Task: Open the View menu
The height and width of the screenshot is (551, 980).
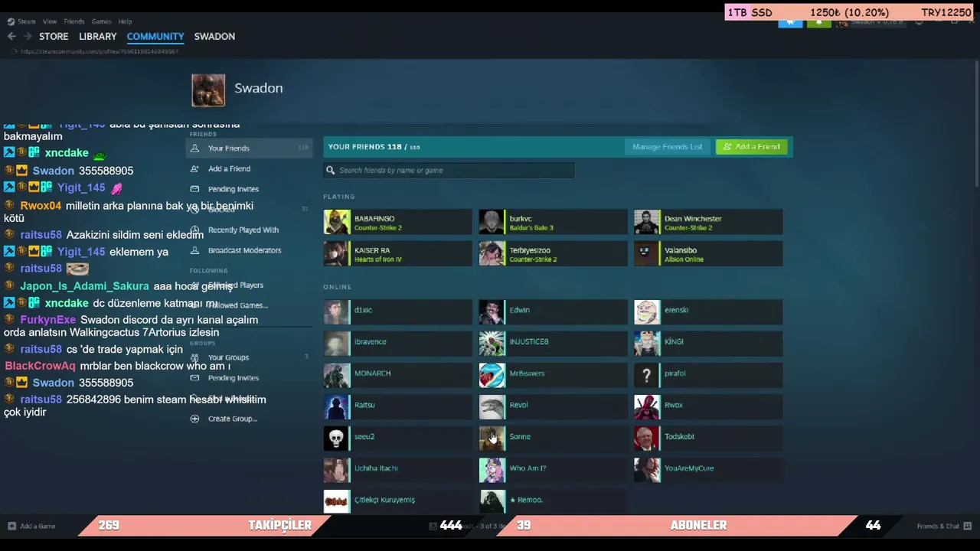Action: (x=50, y=21)
